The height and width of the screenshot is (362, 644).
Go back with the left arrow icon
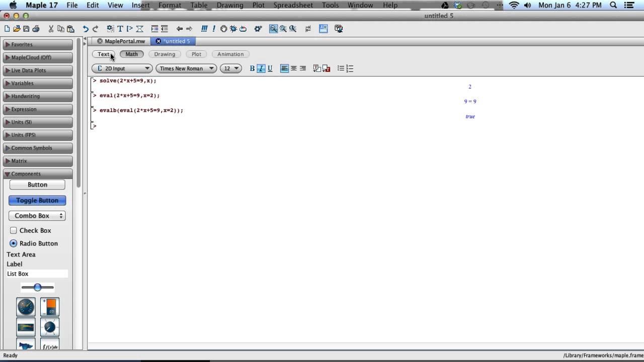[180, 29]
